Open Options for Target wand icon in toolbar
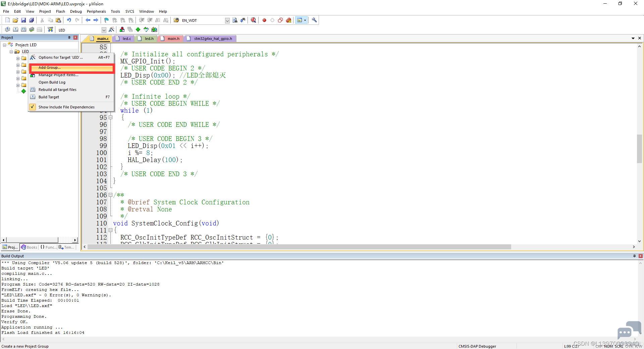Screen dimensions: 644x349 (112, 30)
